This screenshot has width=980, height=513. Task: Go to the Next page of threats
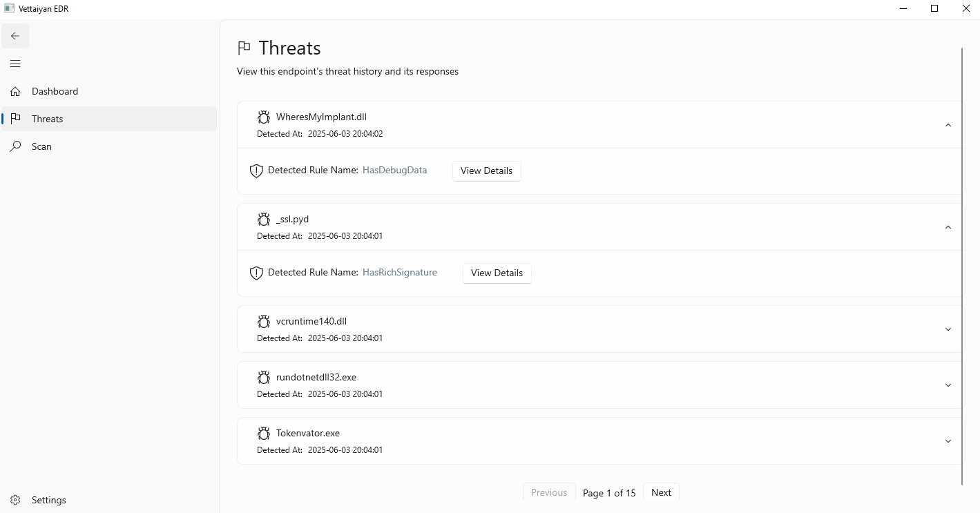660,492
